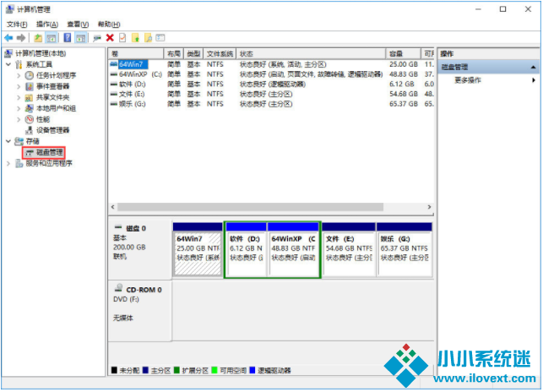Click the folder with magnifier search icon
The image size is (543, 392).
point(149,38)
